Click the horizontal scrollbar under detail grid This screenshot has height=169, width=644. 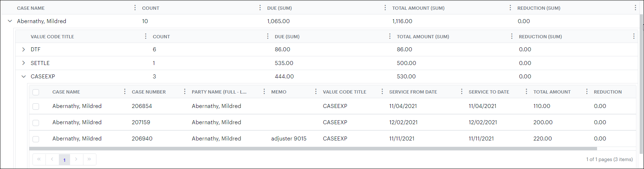click(313, 148)
